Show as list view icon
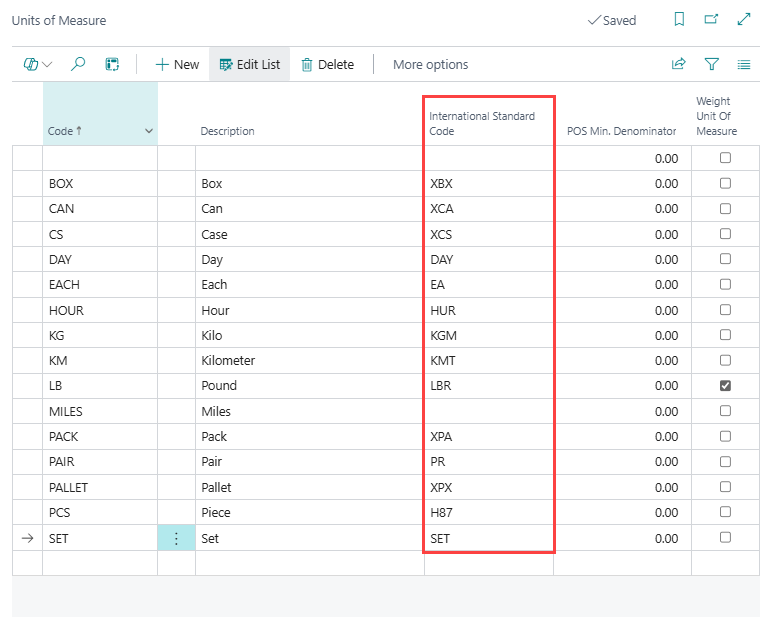 (743, 64)
